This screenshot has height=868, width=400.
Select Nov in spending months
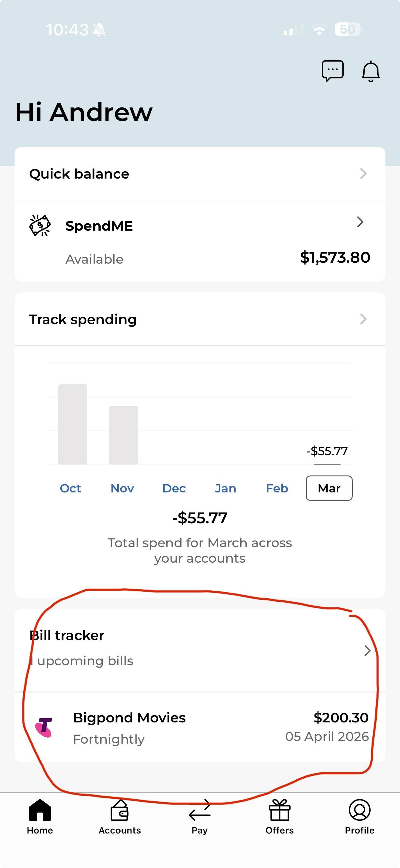click(122, 488)
